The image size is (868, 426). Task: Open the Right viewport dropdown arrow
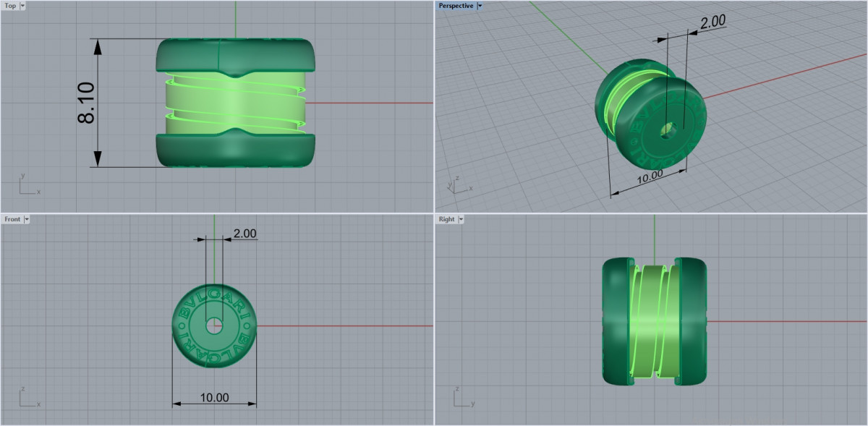[461, 219]
